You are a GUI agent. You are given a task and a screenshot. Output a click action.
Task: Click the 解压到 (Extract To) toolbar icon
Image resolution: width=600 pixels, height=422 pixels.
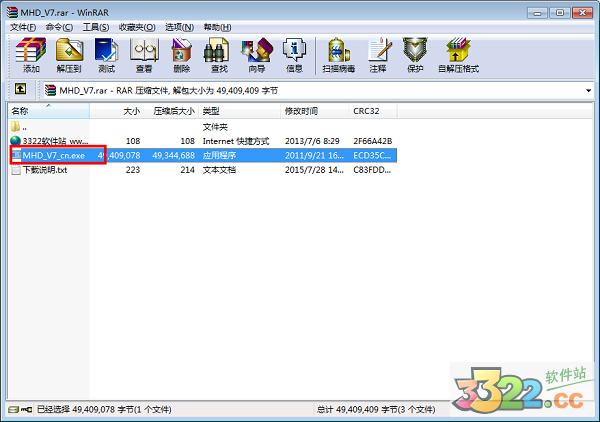coord(69,49)
